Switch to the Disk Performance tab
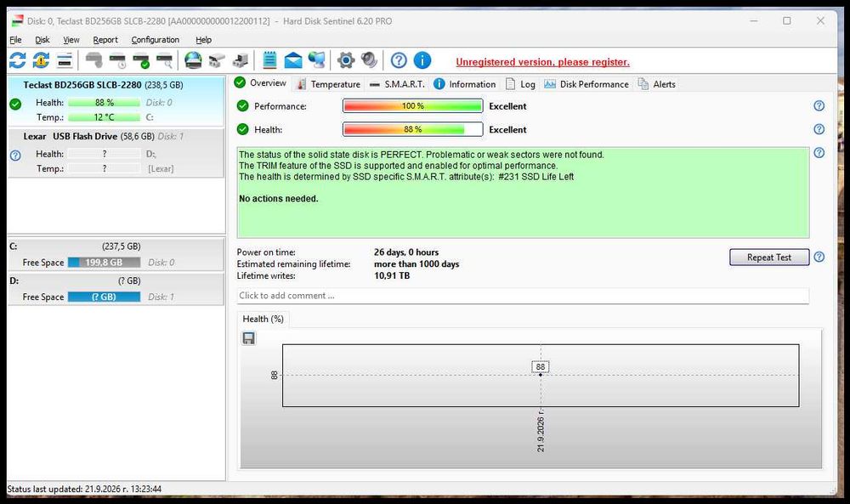The height and width of the screenshot is (504, 850). [586, 84]
